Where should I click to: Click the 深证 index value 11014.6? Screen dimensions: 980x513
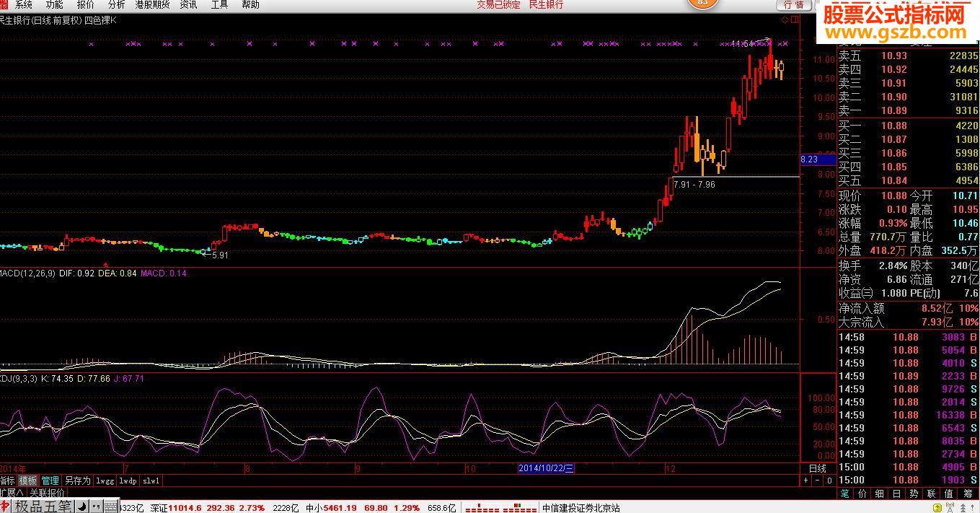point(185,508)
